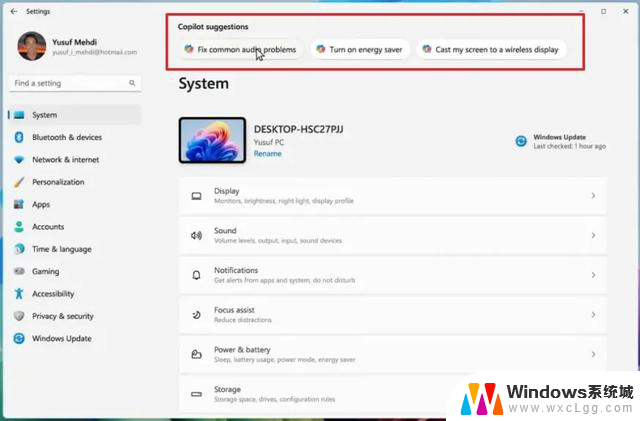
Task: Click the Time & language globe icon
Action: coord(19,249)
